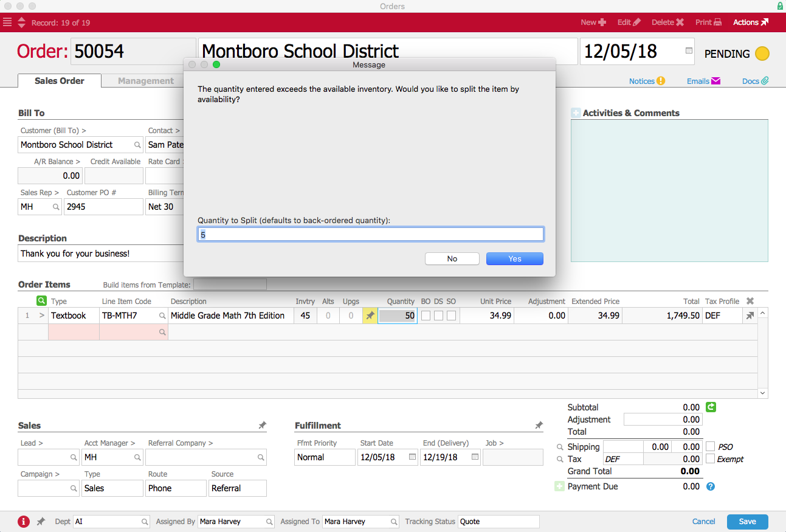Expand line item 1 arrow
This screenshot has width=786, height=532.
tap(42, 316)
